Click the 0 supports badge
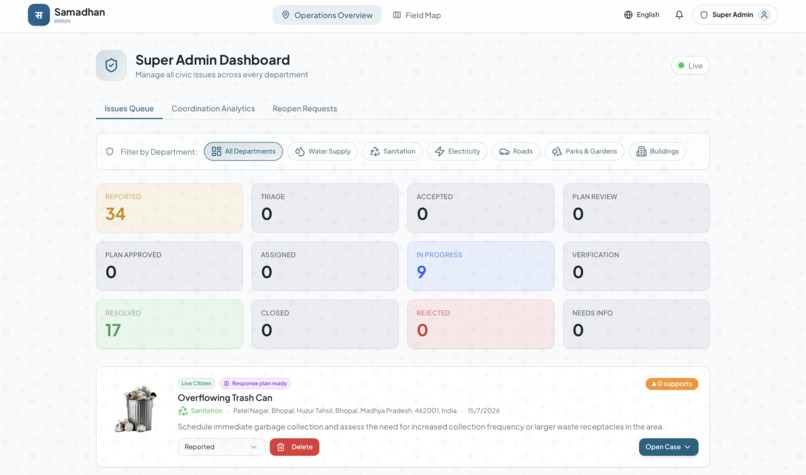 click(672, 383)
